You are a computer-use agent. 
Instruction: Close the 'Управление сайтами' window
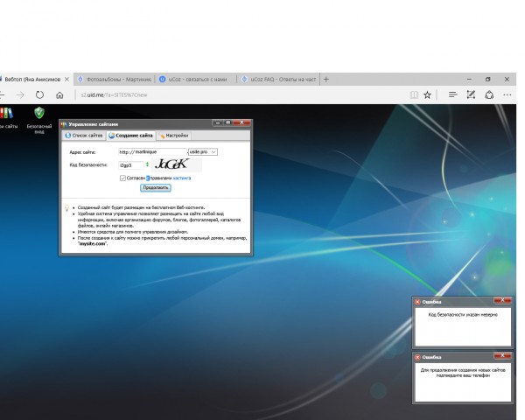(241, 122)
